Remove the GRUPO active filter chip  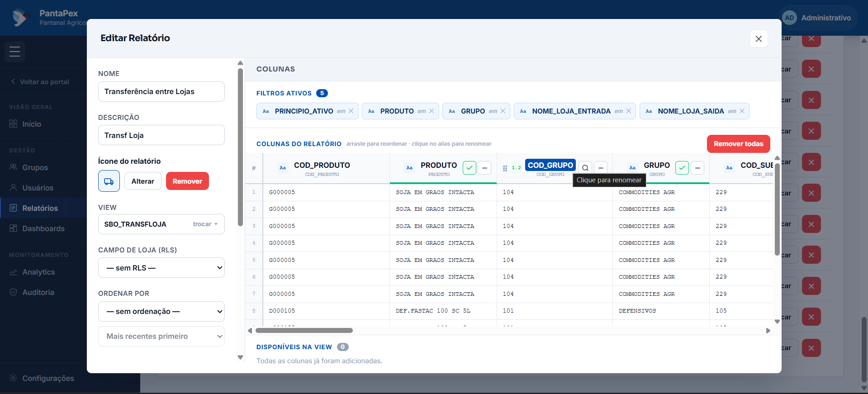coord(503,111)
